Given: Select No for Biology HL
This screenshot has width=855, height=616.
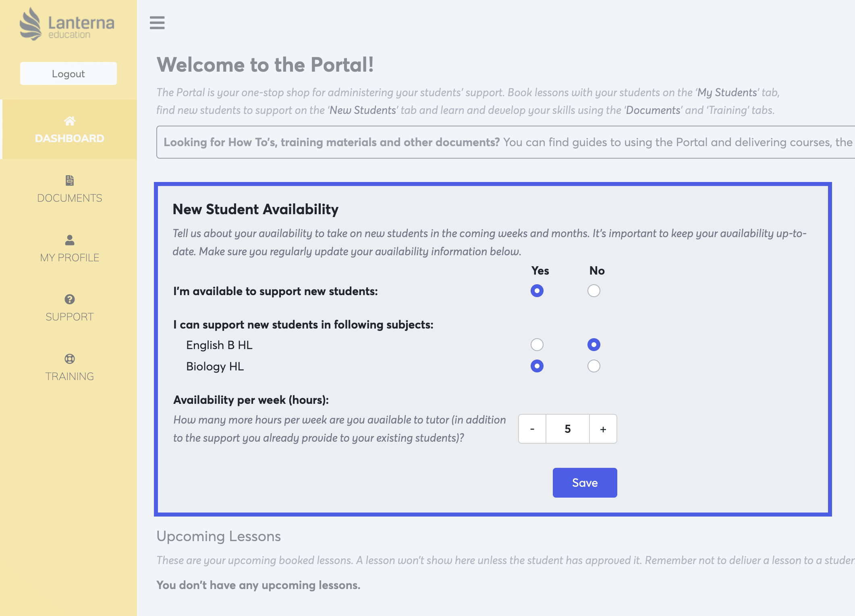Looking at the screenshot, I should (x=594, y=366).
